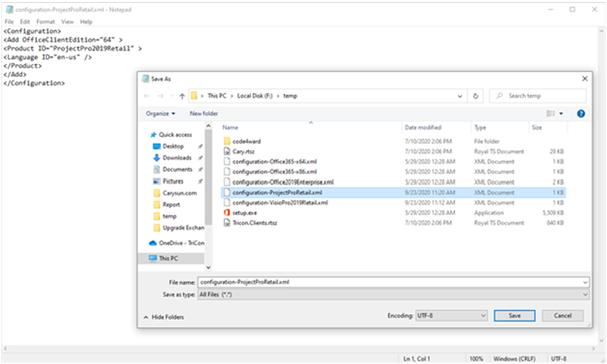Expand This PC breadcrumb chevron

231,96
